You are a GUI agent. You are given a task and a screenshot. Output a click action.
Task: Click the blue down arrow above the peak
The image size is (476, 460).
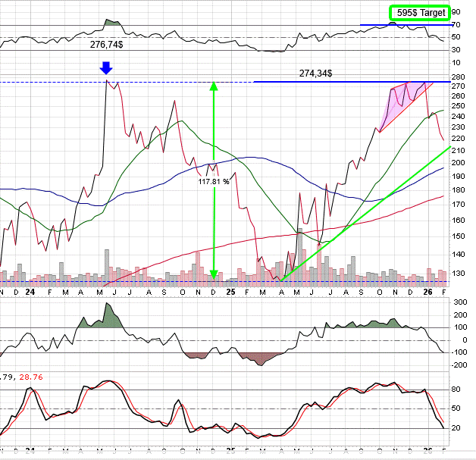pyautogui.click(x=108, y=69)
